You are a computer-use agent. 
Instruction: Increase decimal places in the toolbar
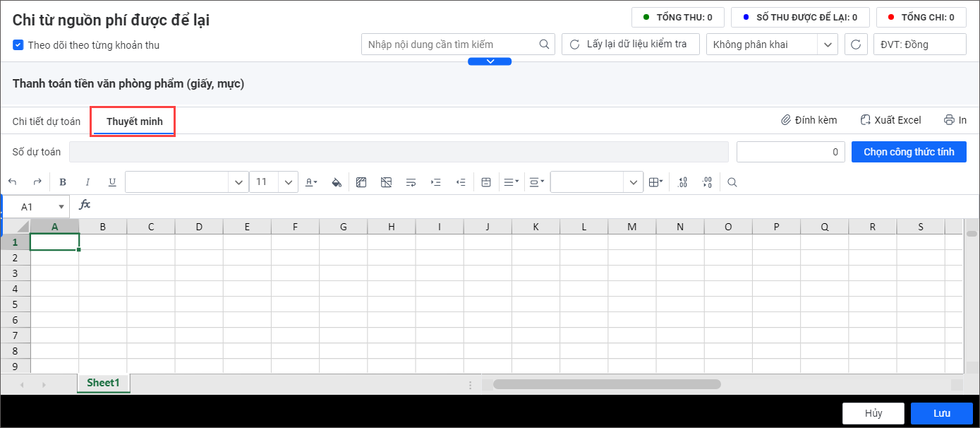coord(682,182)
